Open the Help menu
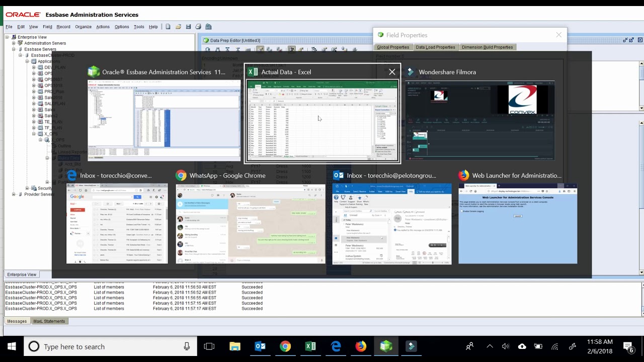 [153, 27]
